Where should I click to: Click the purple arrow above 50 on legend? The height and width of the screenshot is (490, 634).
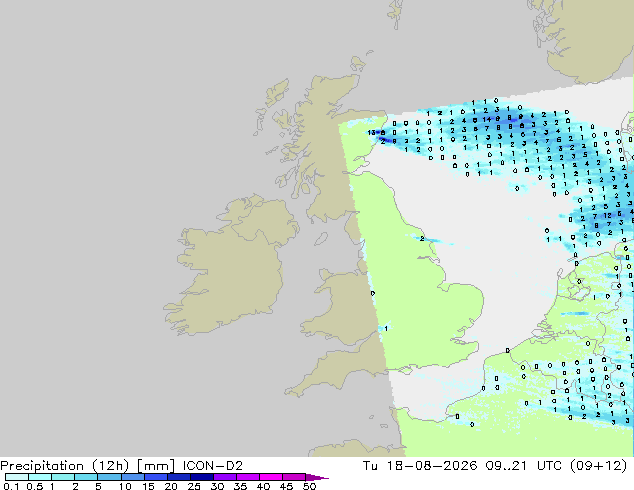(x=317, y=477)
